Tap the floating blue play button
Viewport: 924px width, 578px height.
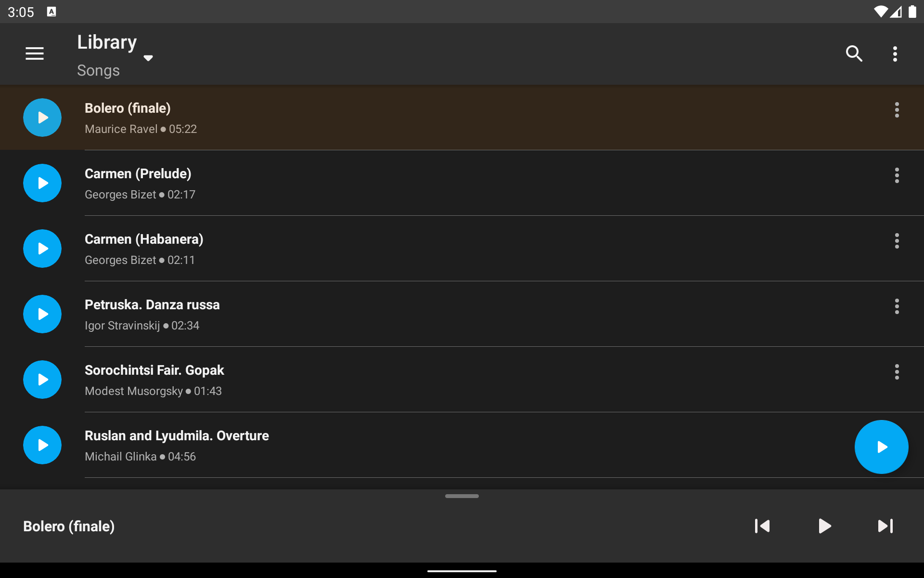tap(882, 447)
